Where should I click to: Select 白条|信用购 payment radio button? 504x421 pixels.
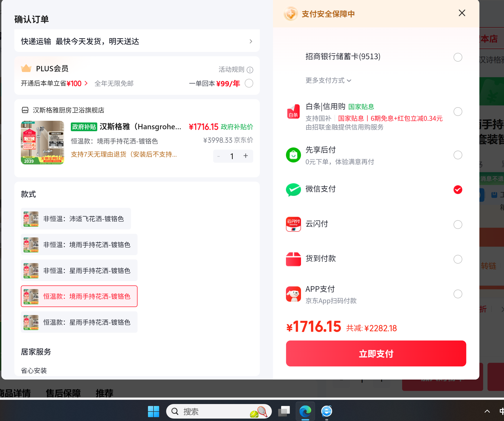coord(458,112)
